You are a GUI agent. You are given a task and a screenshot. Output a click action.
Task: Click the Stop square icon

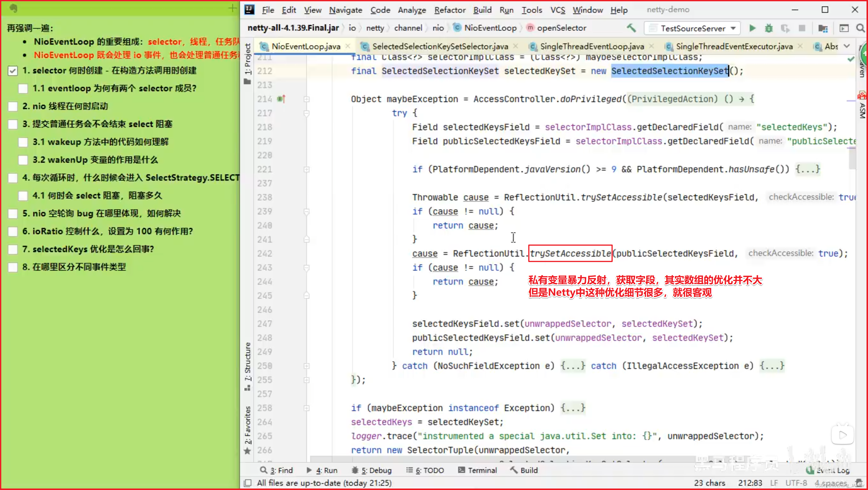[x=802, y=28]
